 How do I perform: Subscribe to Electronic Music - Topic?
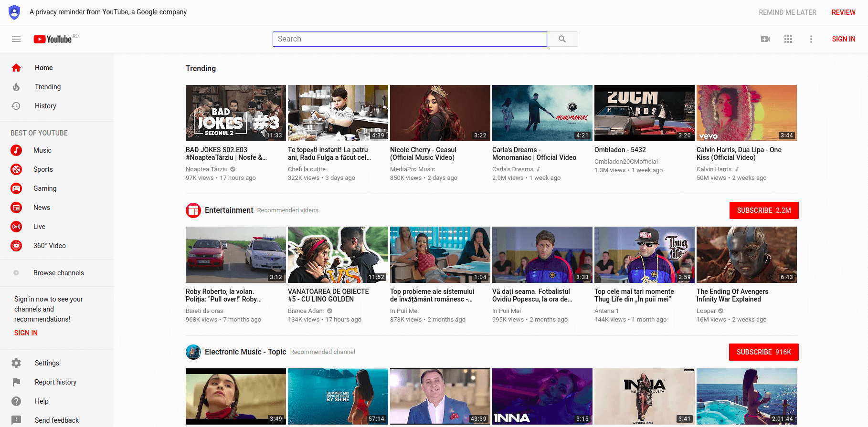[x=764, y=352]
